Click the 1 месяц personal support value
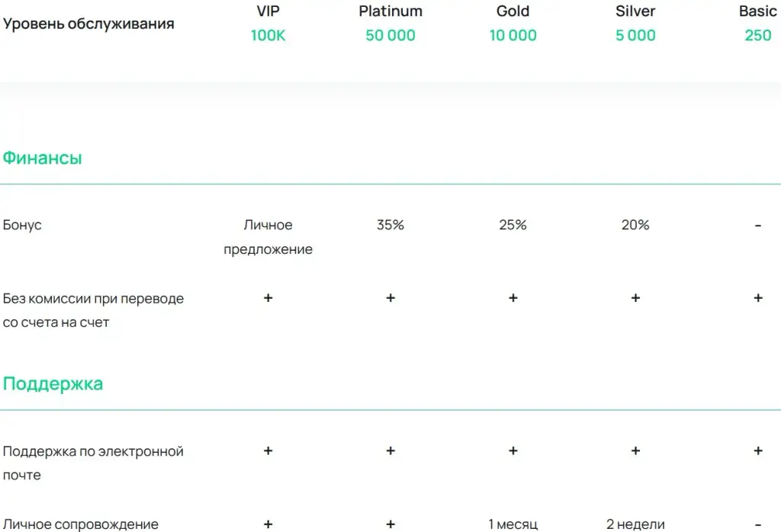 coord(513,524)
